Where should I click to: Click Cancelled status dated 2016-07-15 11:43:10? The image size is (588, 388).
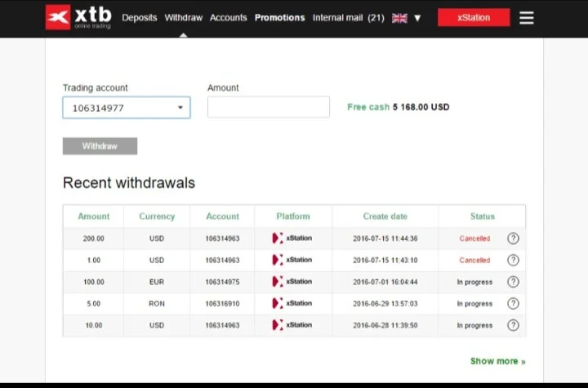tap(474, 260)
